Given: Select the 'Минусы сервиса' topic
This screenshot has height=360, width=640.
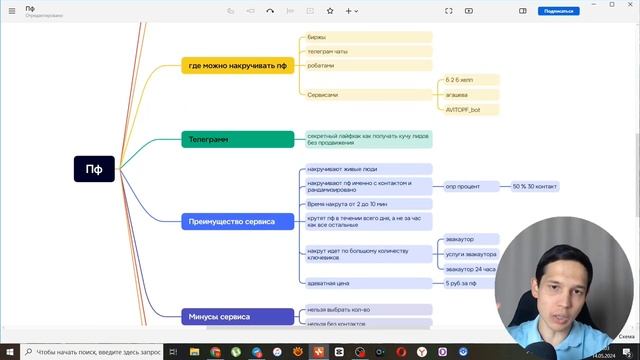Looking at the screenshot, I should (x=238, y=317).
